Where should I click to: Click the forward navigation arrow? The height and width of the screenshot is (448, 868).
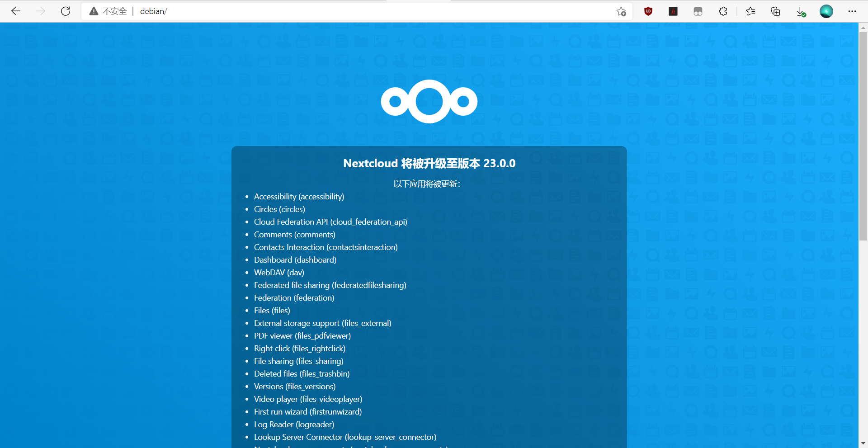coord(41,11)
